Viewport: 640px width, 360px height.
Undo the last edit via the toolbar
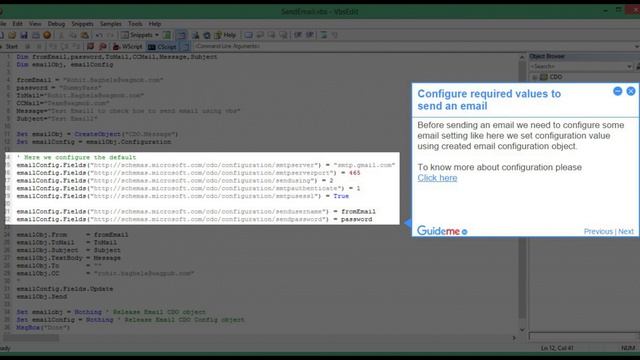tap(99, 35)
